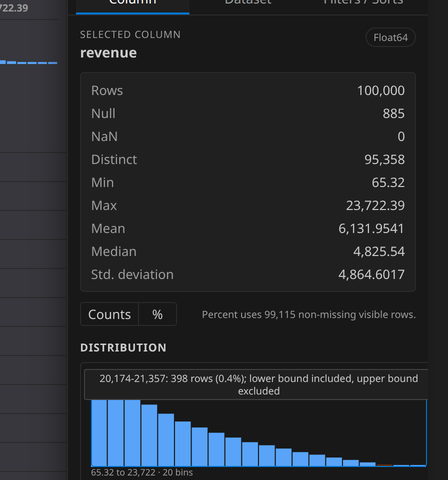Viewport: 448px width, 480px height.
Task: Click the Mean value 6,131.9541
Action: coord(371,228)
